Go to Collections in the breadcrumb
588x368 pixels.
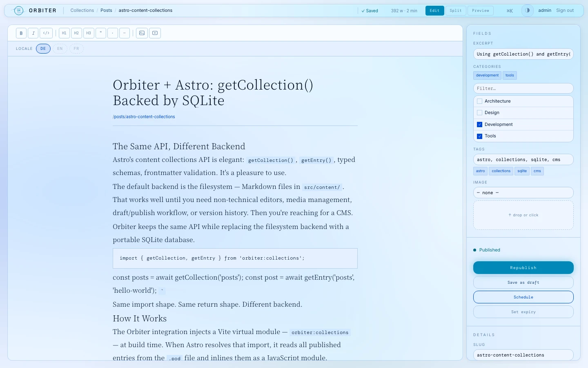[x=82, y=11]
